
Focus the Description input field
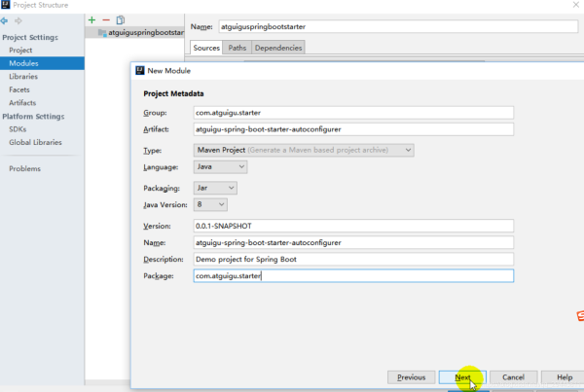coord(353,259)
